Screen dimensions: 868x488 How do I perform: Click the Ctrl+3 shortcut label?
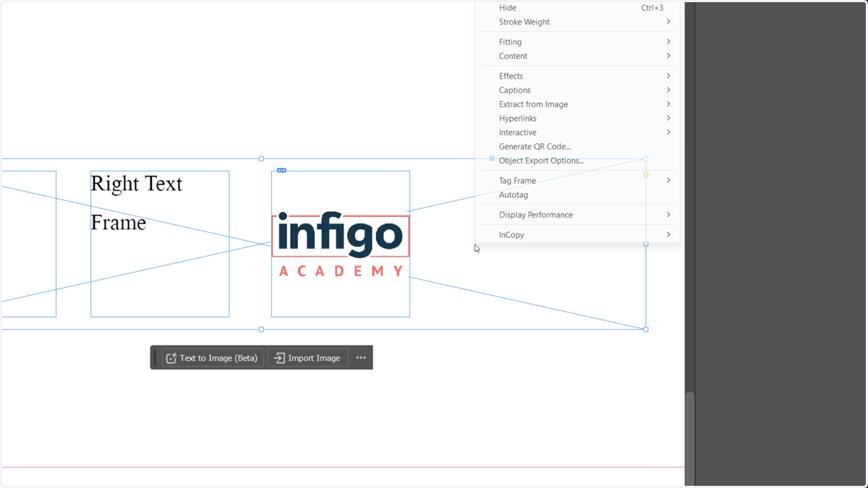tap(652, 8)
